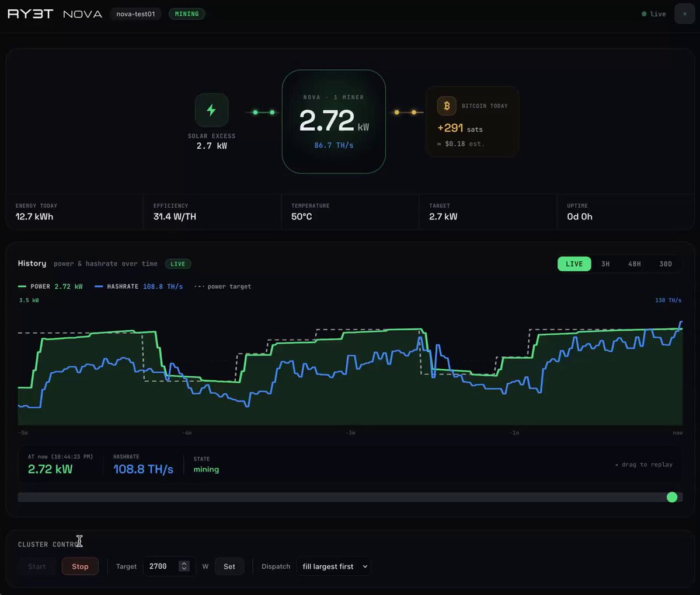This screenshot has height=595, width=700.
Task: Click the RYET NOVA logo
Action: point(55,14)
